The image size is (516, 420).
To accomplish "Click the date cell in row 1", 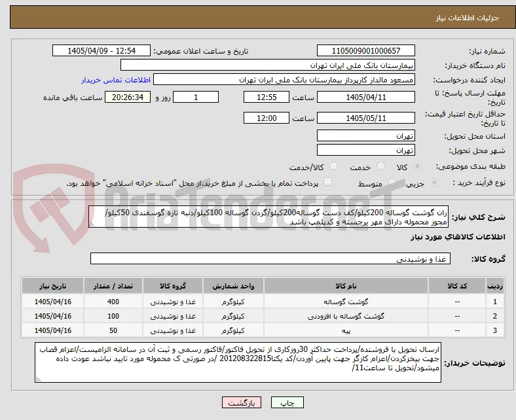I will click(52, 302).
